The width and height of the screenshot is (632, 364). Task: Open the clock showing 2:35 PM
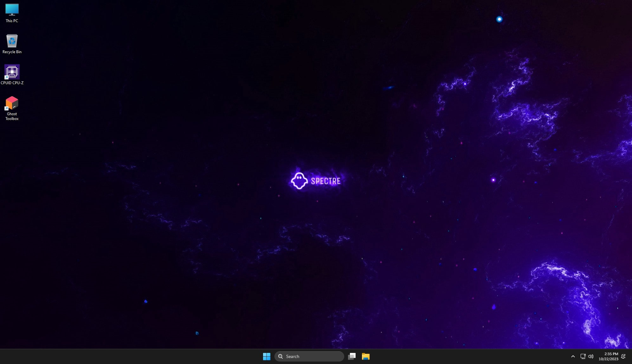[609, 356]
